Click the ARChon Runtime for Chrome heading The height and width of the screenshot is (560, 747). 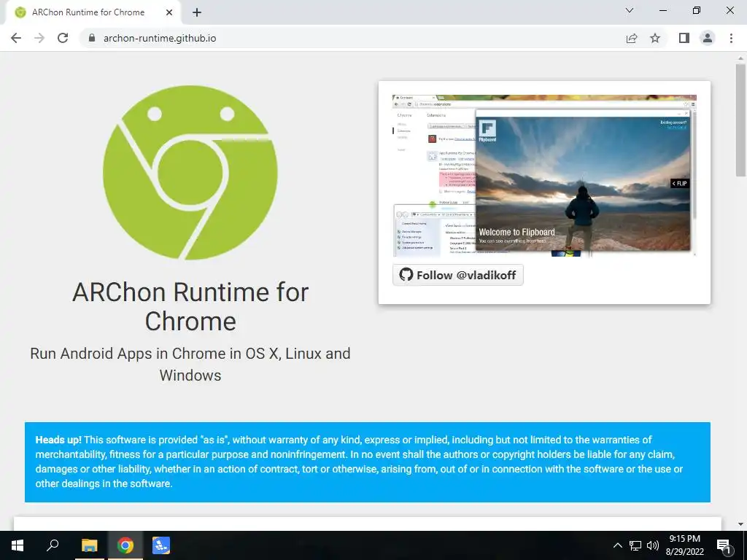pos(190,307)
